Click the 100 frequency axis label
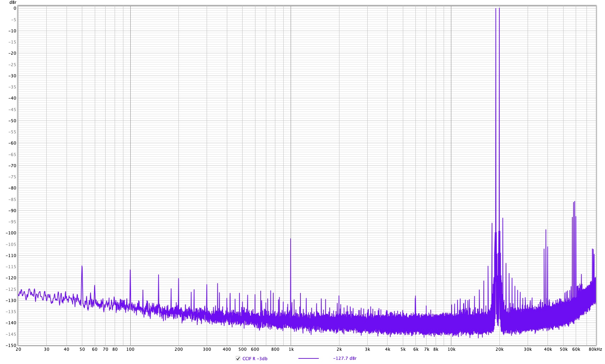This screenshot has height=364, width=605. click(130, 349)
